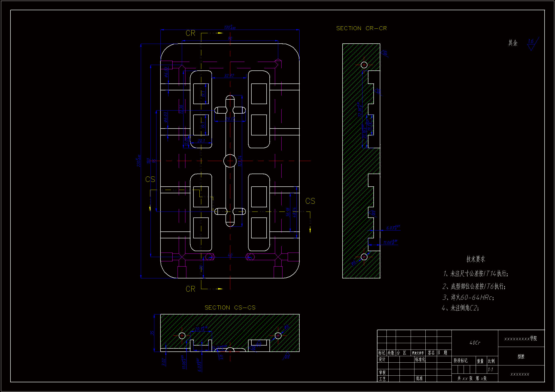Select the 130 top width dimension
Screen dimensions: 555x392
pyautogui.click(x=229, y=27)
